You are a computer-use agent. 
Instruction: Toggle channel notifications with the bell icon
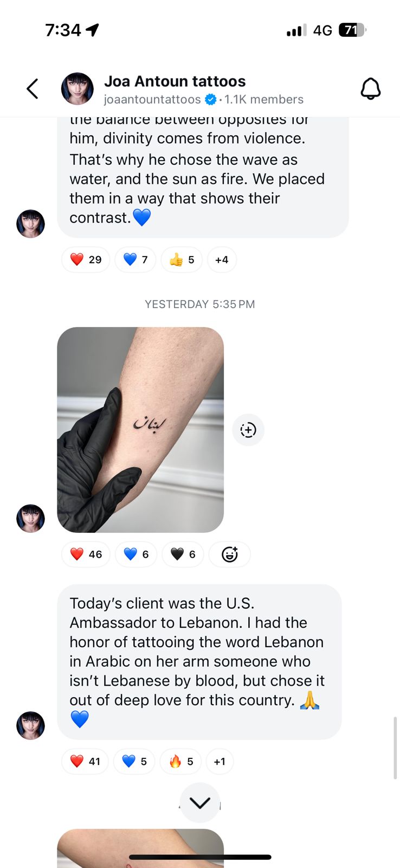(371, 89)
